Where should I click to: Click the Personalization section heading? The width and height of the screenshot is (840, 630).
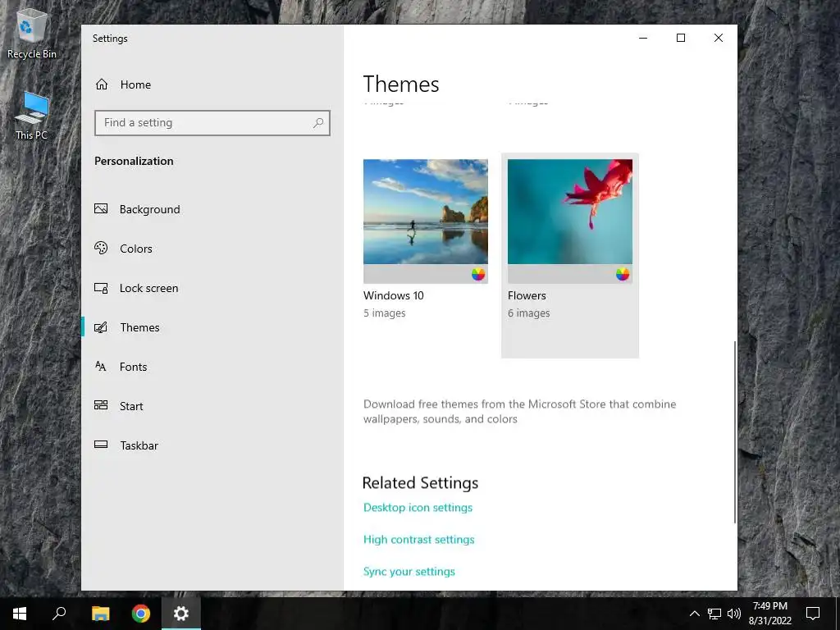coord(134,162)
